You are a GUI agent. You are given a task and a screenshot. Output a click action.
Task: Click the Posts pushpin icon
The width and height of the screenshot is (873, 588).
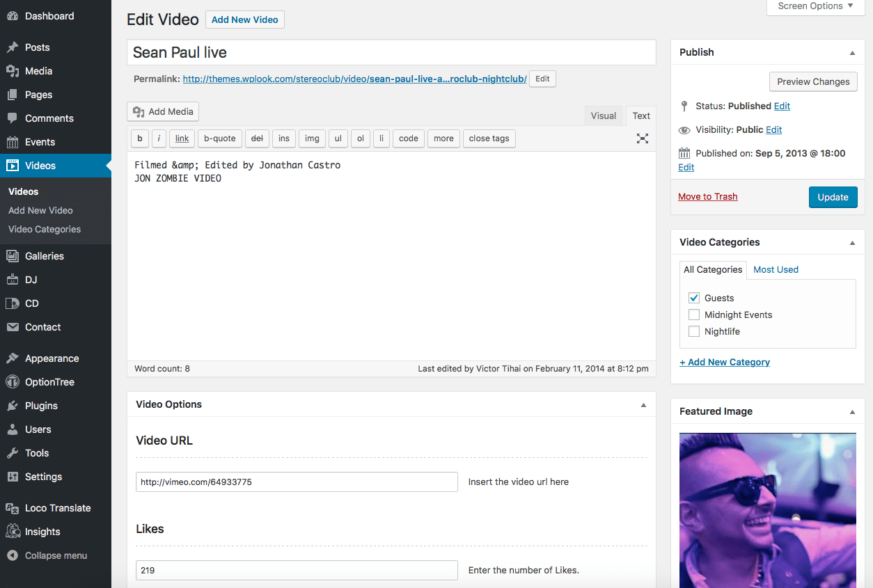pos(13,47)
